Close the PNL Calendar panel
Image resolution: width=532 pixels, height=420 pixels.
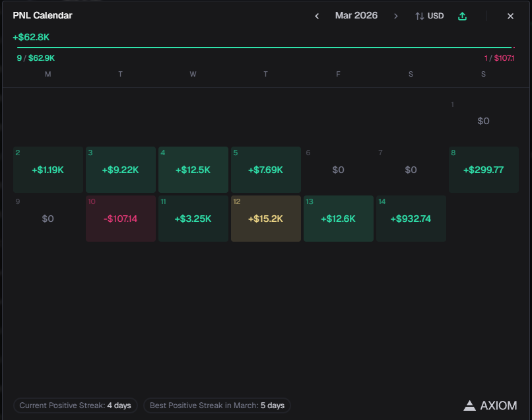(510, 16)
